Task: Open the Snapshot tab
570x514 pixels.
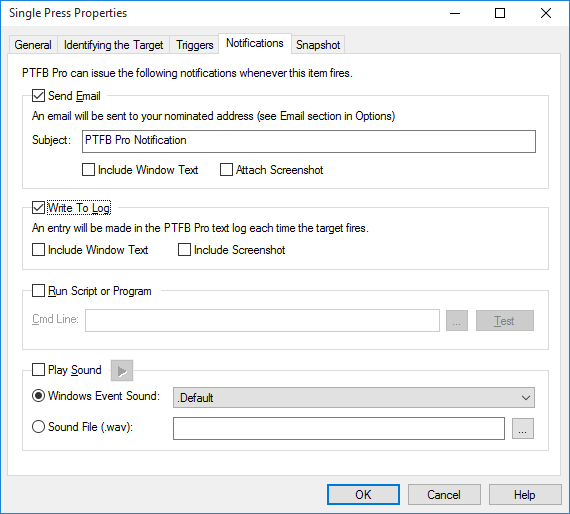Action: (318, 45)
